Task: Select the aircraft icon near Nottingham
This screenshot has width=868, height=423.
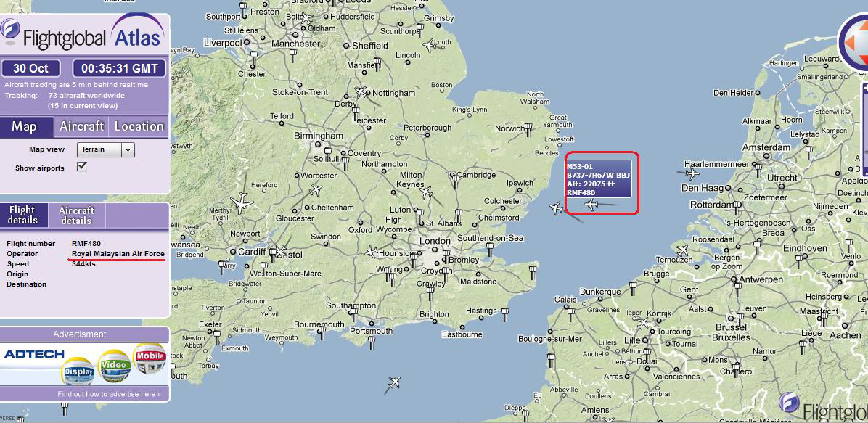Action: (x=361, y=92)
